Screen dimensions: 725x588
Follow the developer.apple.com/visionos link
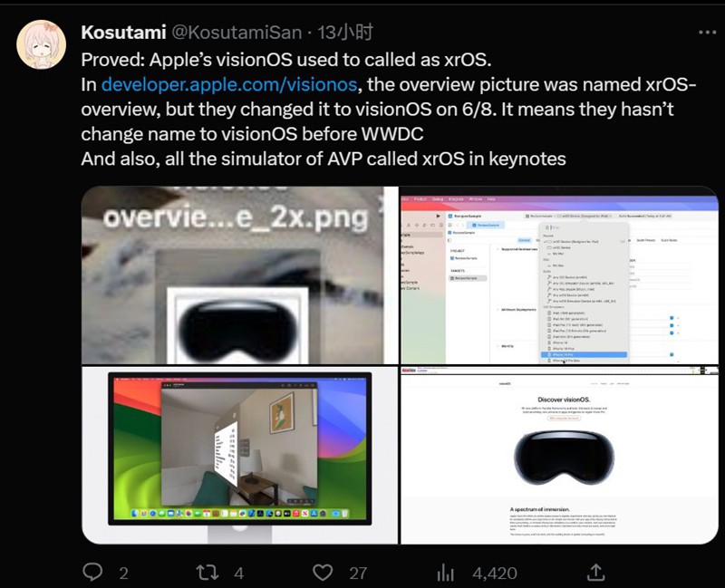pyautogui.click(x=229, y=84)
